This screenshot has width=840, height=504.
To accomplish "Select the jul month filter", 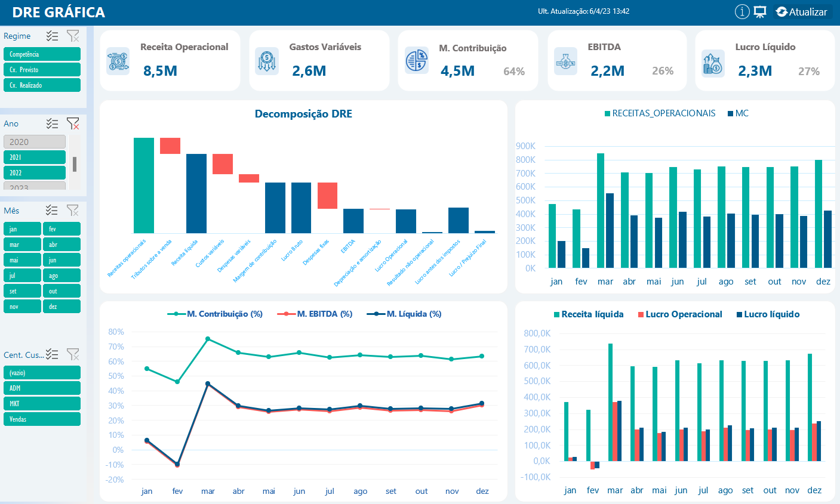I will click(22, 276).
